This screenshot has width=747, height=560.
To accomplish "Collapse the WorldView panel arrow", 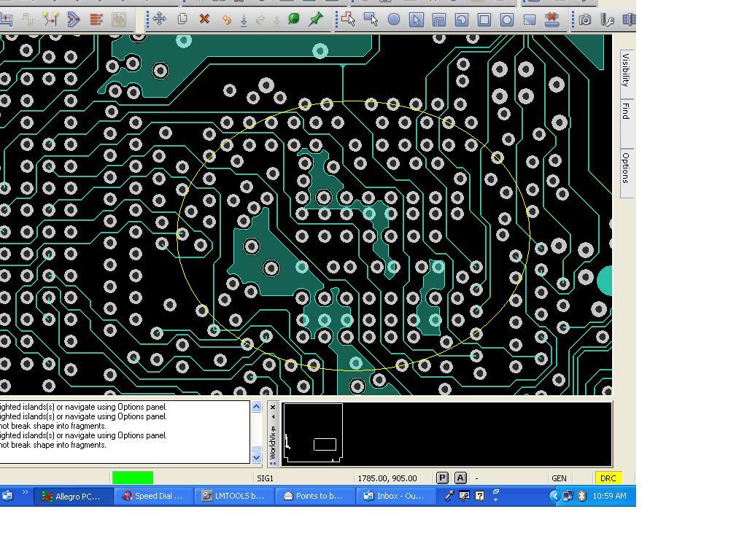I will [274, 417].
